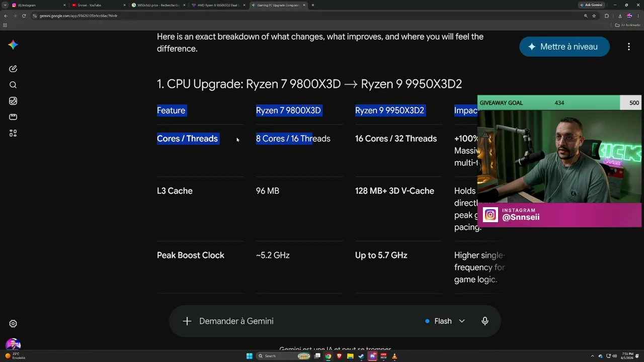Click the 96 MB cell

[x=268, y=191]
